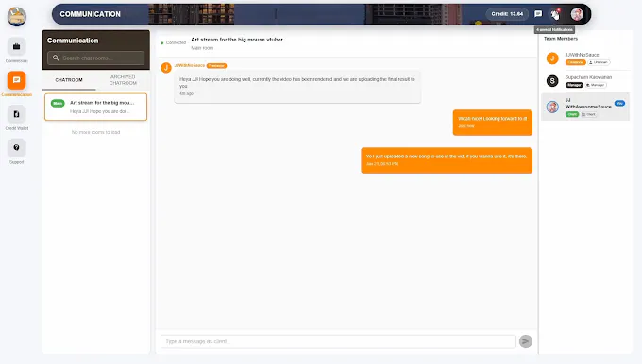The width and height of the screenshot is (642, 364).
Task: Click the Team Members heading
Action: pos(561,39)
